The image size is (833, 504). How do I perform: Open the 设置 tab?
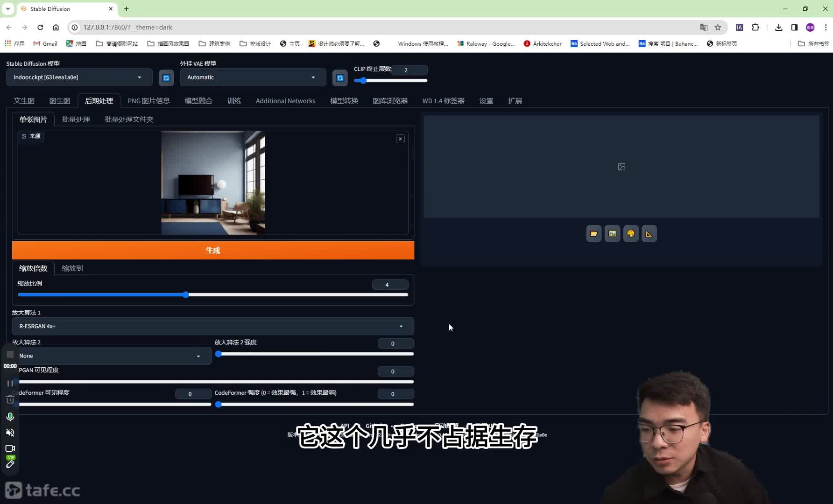click(x=486, y=101)
